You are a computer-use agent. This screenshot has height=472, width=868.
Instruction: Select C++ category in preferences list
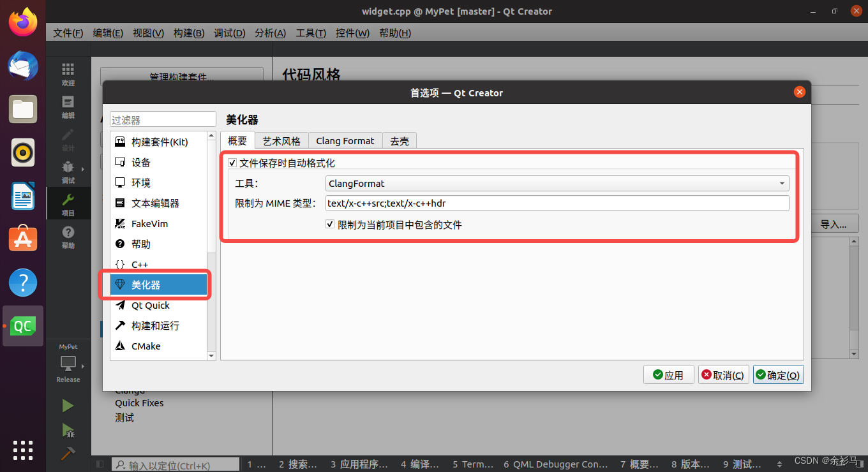pyautogui.click(x=160, y=264)
